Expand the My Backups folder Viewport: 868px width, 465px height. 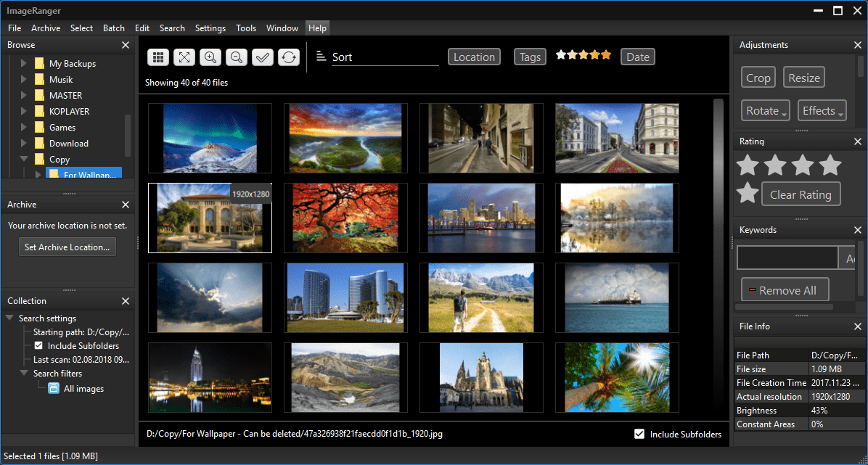point(24,63)
